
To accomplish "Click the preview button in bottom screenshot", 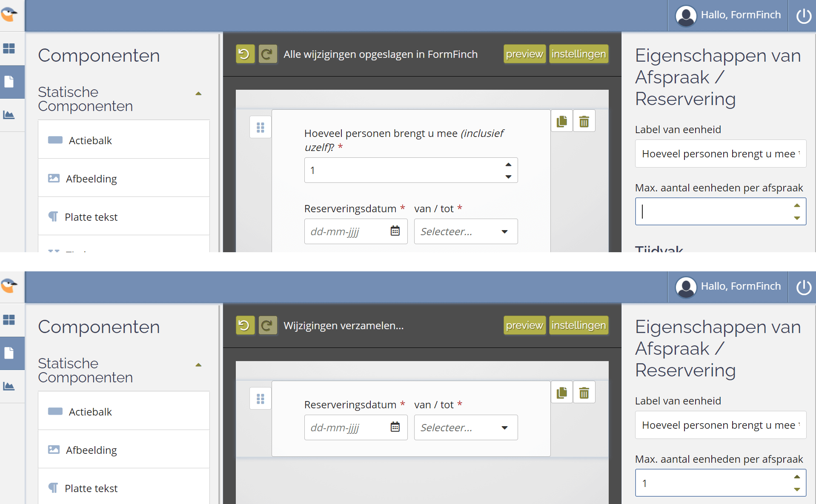I will [524, 325].
